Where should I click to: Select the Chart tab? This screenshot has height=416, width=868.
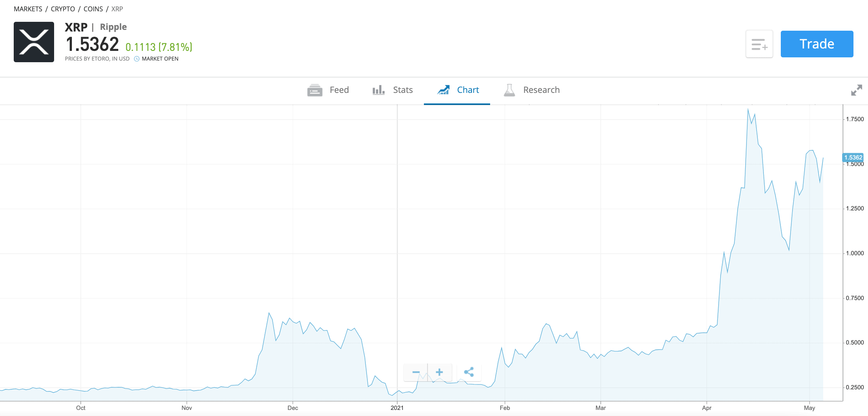click(457, 90)
